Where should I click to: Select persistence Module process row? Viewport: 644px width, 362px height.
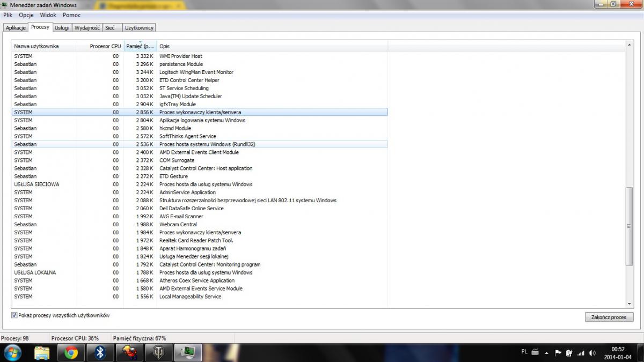click(200, 64)
